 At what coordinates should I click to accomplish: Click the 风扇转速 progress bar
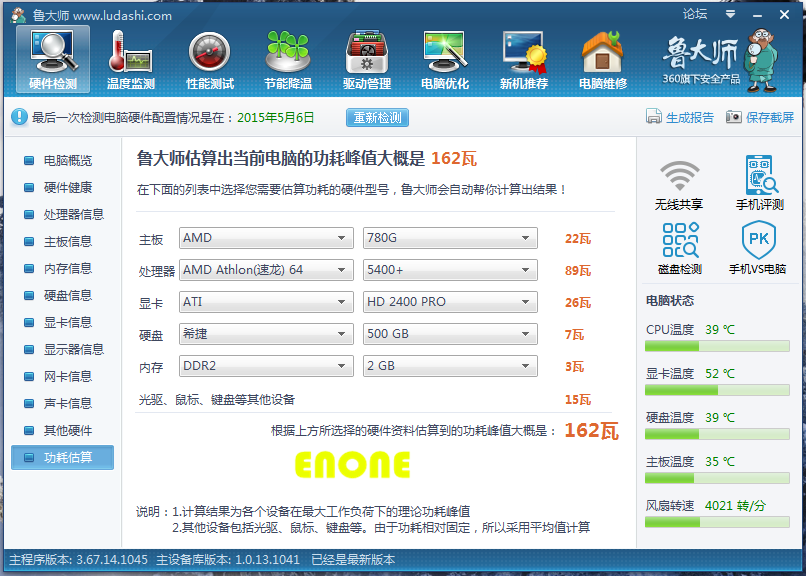[717, 523]
